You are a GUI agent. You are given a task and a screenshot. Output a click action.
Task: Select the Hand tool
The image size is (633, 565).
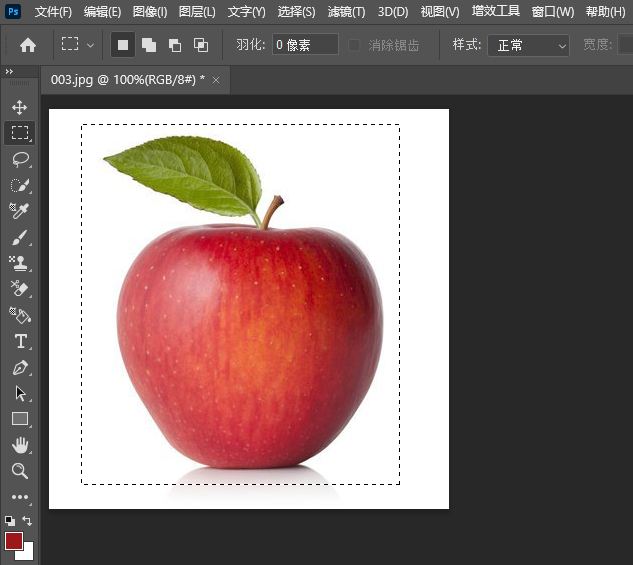click(x=19, y=445)
